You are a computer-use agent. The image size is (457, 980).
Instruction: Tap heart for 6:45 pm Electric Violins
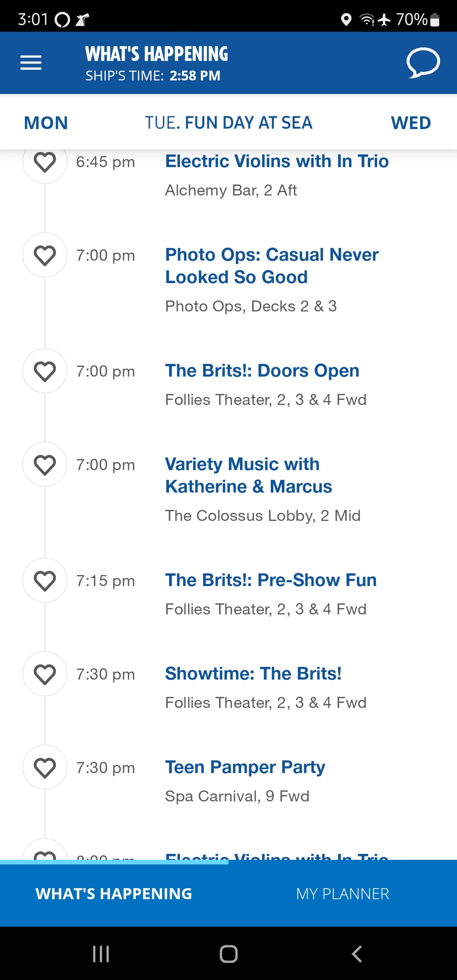[45, 162]
